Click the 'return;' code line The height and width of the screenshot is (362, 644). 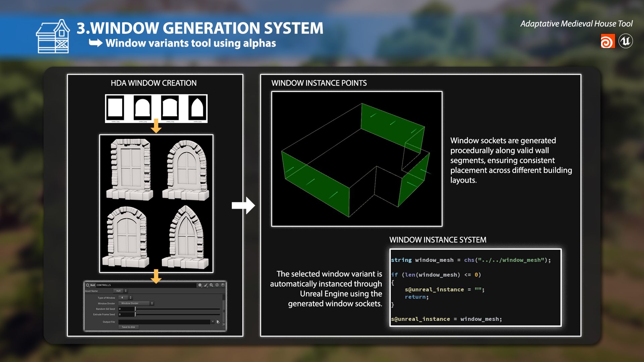tap(417, 297)
